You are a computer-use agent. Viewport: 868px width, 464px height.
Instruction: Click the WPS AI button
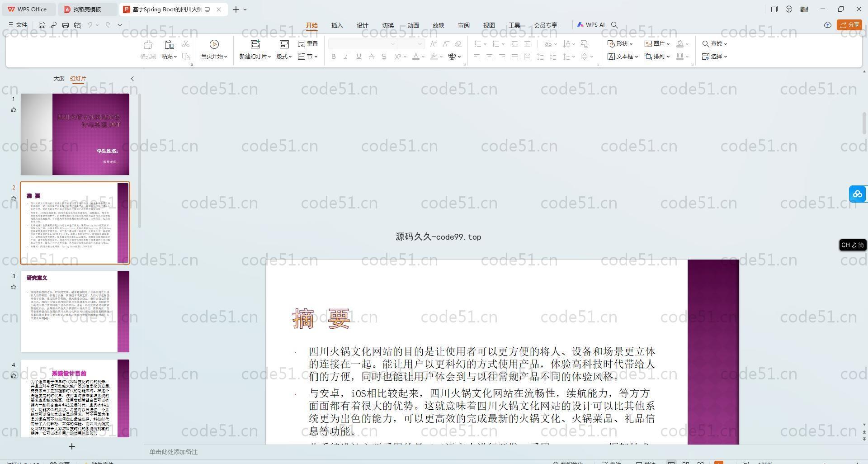(591, 25)
